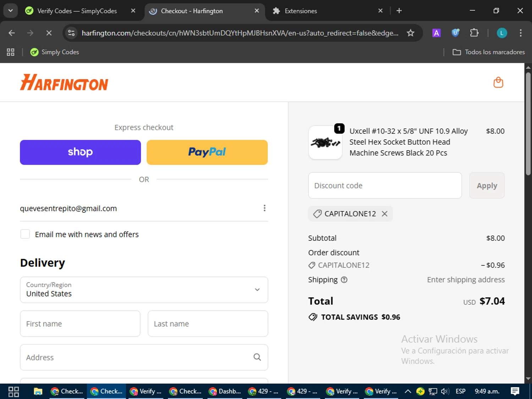The image size is (532, 399).
Task: Click the address search magnifier icon
Action: point(257,357)
